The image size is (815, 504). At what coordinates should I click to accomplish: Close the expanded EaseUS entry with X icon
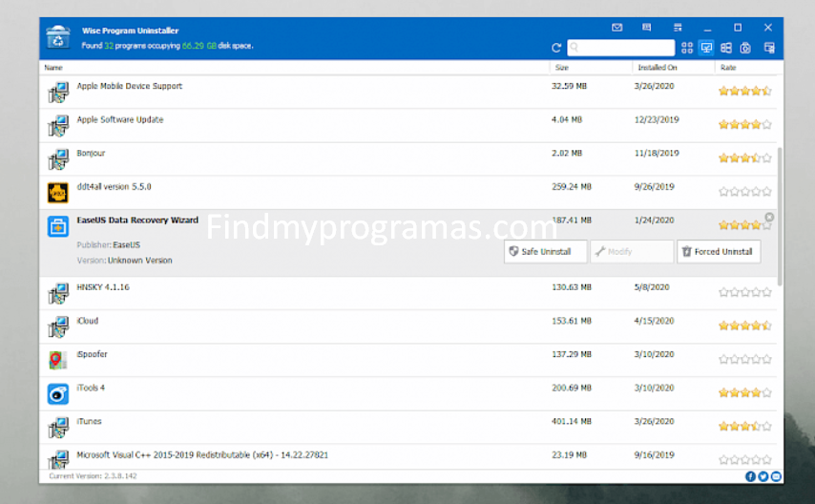pyautogui.click(x=769, y=217)
